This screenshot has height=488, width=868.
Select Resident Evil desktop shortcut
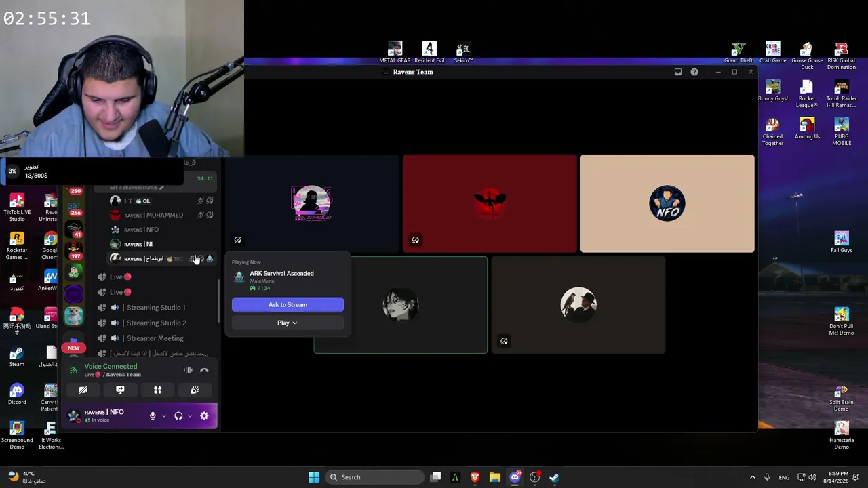click(429, 53)
